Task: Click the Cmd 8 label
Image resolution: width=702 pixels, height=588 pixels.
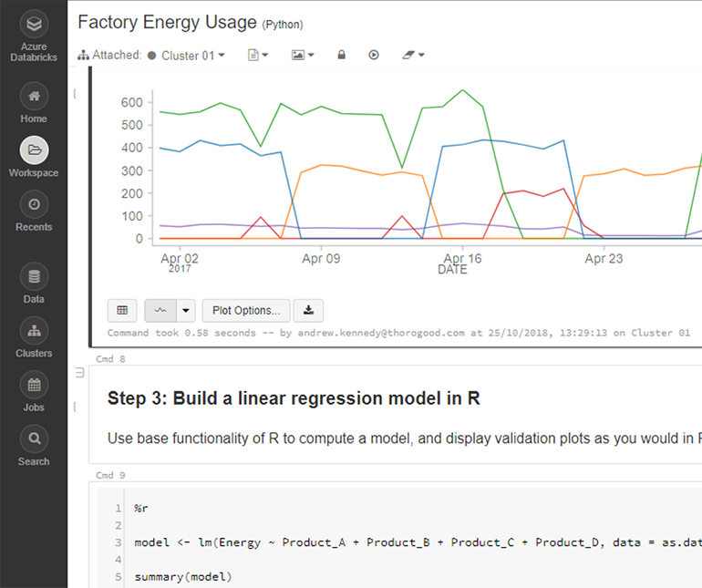Action: [x=110, y=358]
